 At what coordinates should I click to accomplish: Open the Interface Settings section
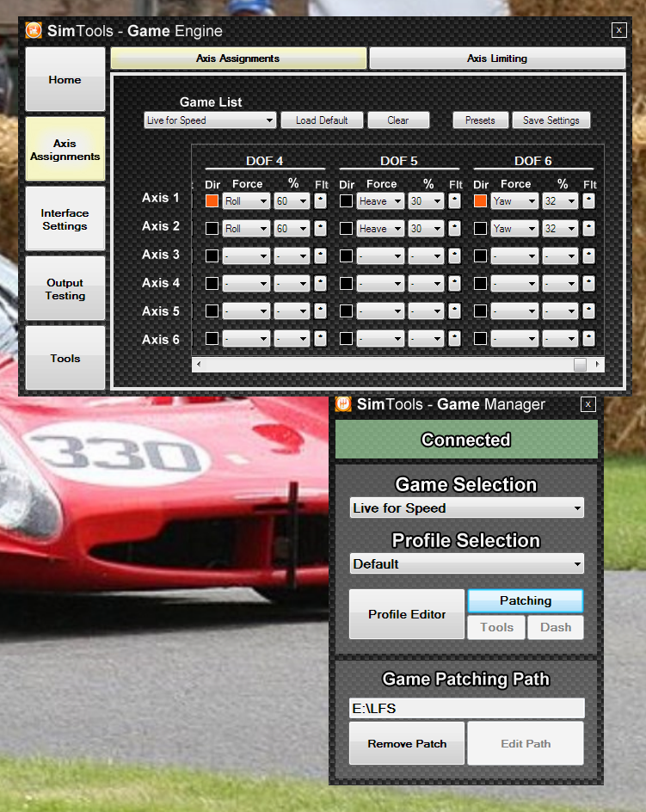pyautogui.click(x=65, y=220)
